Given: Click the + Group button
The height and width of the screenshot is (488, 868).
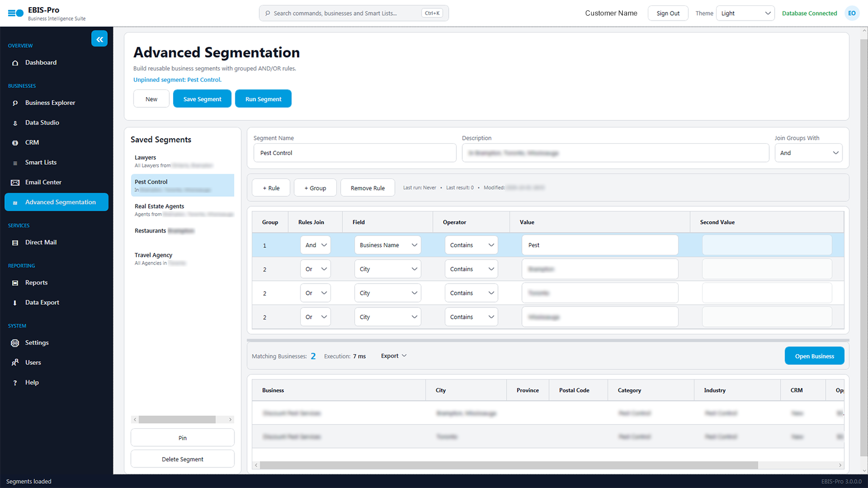Looking at the screenshot, I should [x=315, y=188].
